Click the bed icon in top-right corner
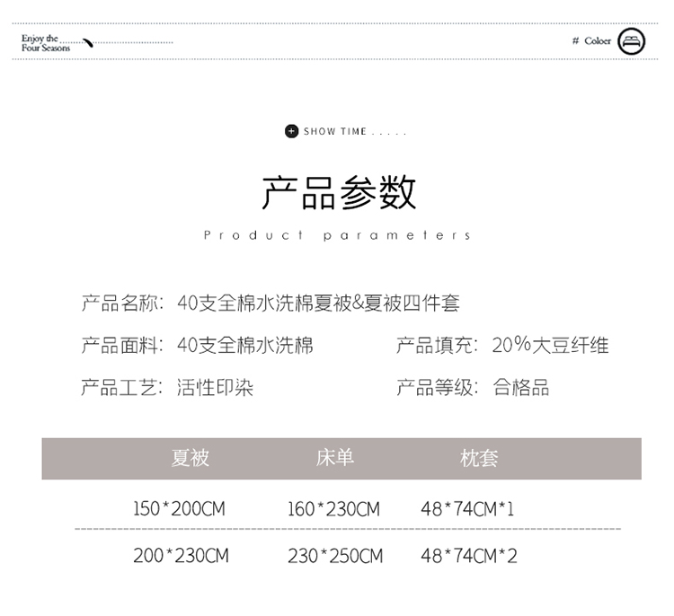 coord(632,41)
